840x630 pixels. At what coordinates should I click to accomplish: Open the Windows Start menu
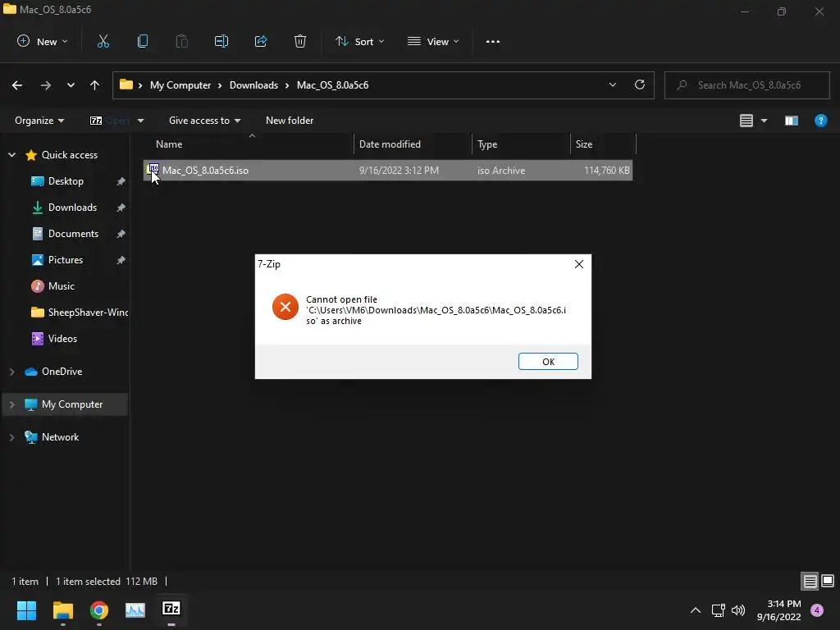pos(26,609)
